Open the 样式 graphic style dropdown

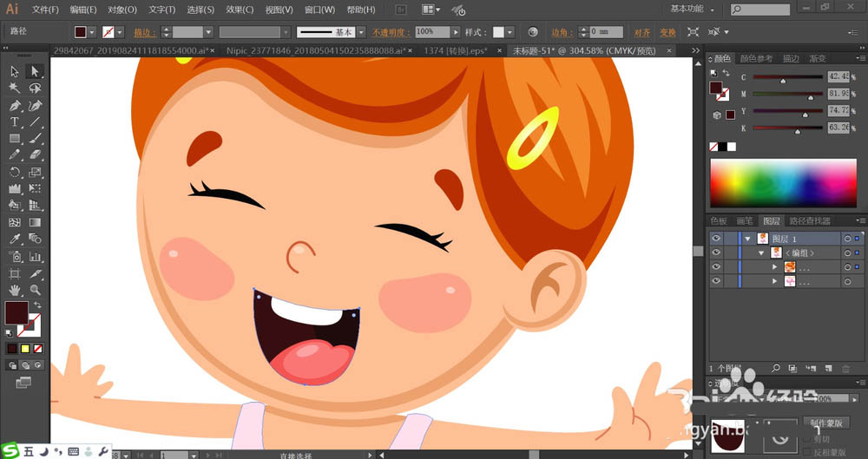pos(510,32)
